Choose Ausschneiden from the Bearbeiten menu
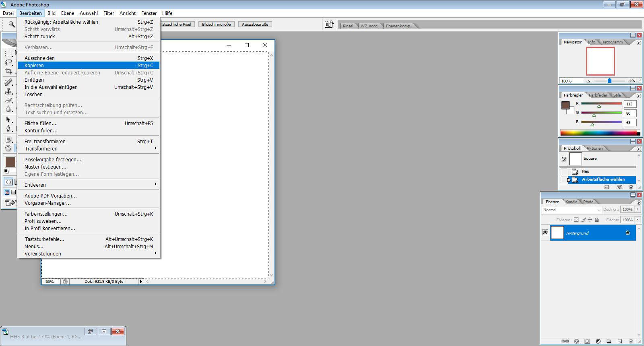644x346 pixels. click(89, 58)
